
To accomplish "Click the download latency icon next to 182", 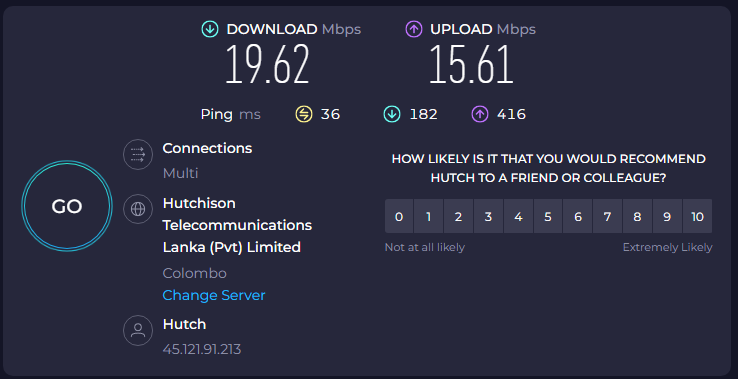I will (x=392, y=114).
